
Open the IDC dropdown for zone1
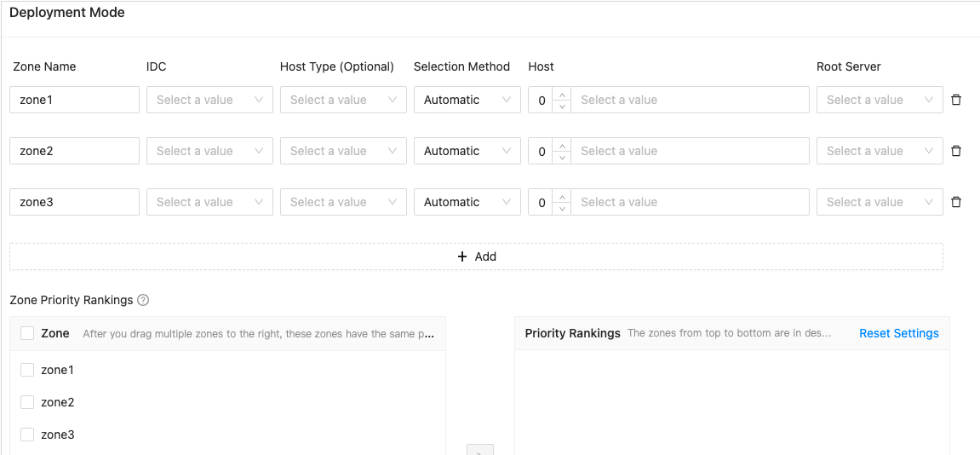[209, 100]
